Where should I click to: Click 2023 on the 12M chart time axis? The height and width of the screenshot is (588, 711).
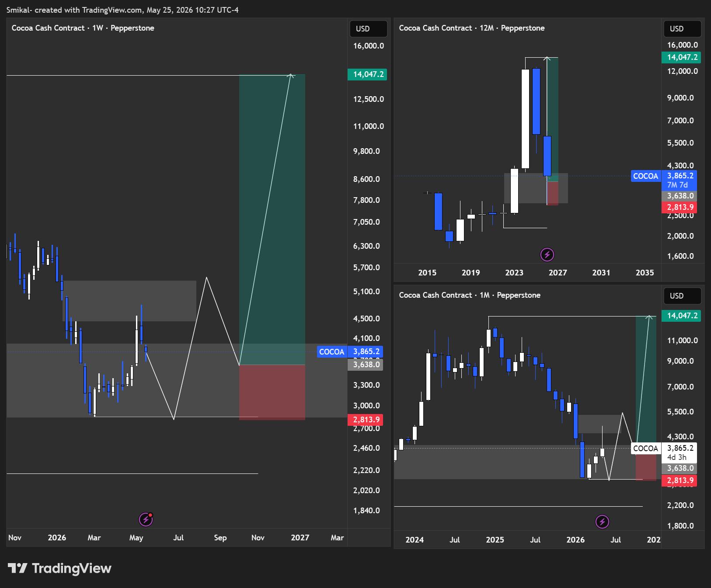click(514, 273)
